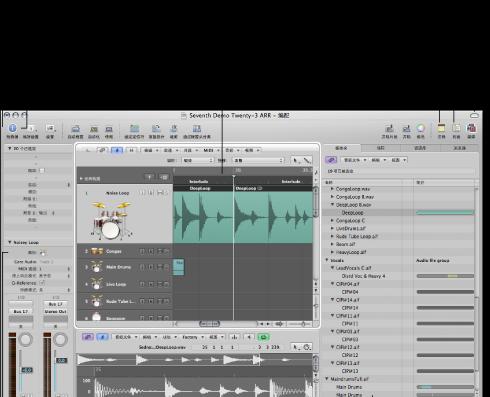
Task: Click the Bounce Regions toolbar icon
Action: [x=389, y=129]
